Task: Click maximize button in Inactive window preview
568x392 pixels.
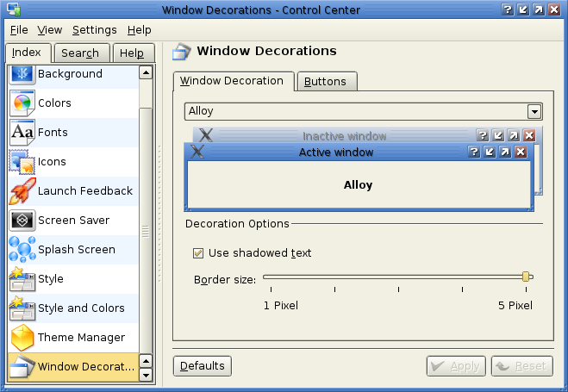Action: (514, 135)
